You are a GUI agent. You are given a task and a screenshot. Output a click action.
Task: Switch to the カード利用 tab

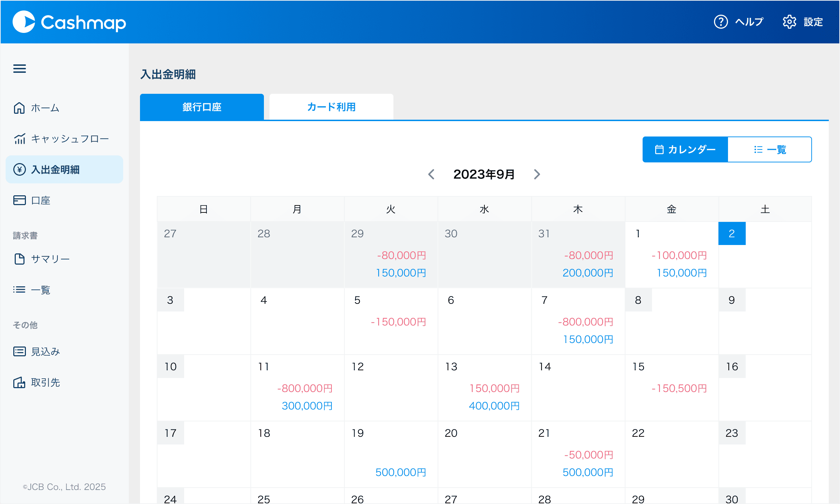tap(331, 107)
